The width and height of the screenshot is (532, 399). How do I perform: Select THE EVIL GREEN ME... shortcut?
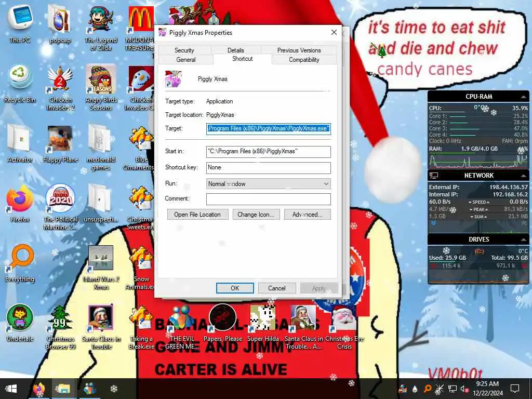182,327
